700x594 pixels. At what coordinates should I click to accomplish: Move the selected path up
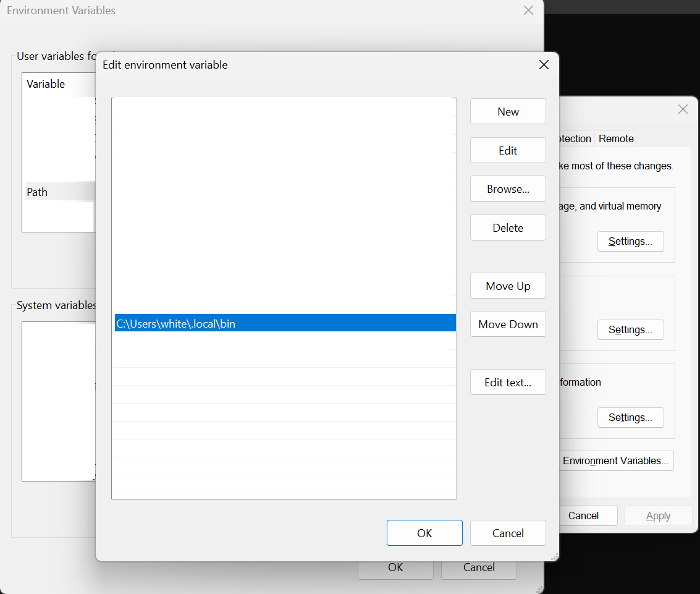coord(508,286)
